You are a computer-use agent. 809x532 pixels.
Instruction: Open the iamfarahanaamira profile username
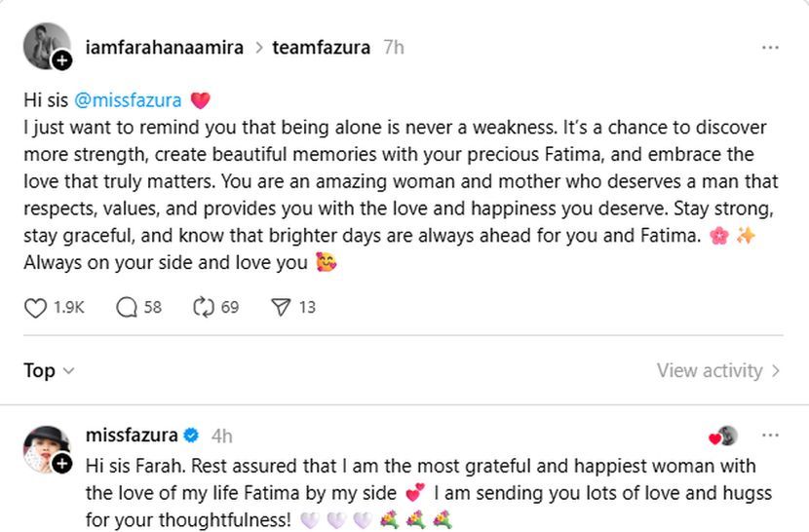[164, 47]
